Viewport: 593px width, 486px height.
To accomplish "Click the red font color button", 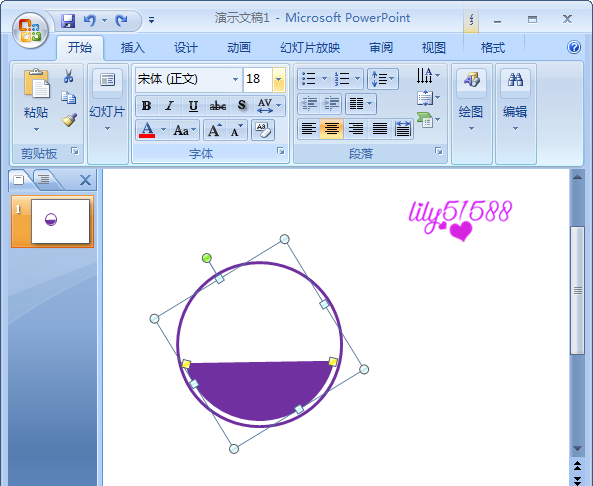I will click(147, 130).
